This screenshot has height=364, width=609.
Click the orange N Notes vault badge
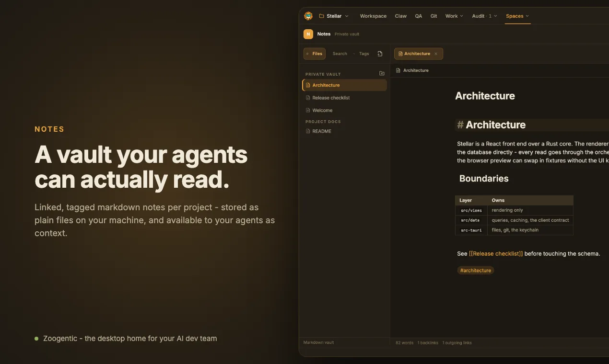coord(308,34)
